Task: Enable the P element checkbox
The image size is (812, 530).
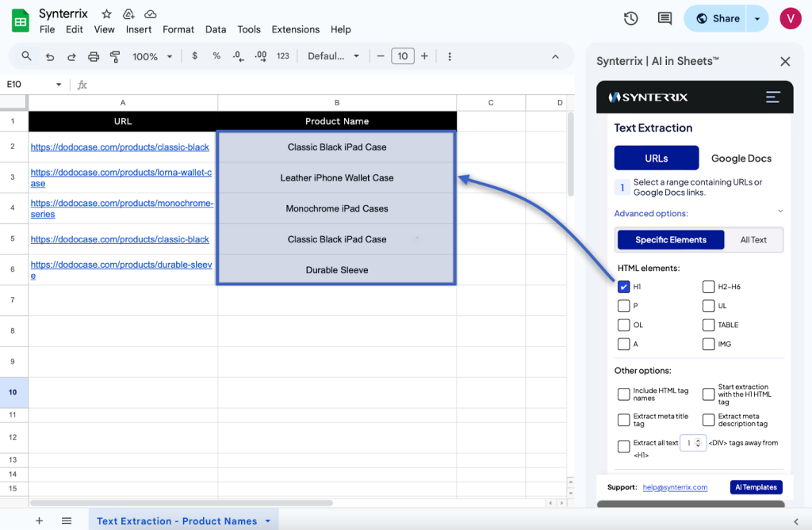Action: pos(623,306)
